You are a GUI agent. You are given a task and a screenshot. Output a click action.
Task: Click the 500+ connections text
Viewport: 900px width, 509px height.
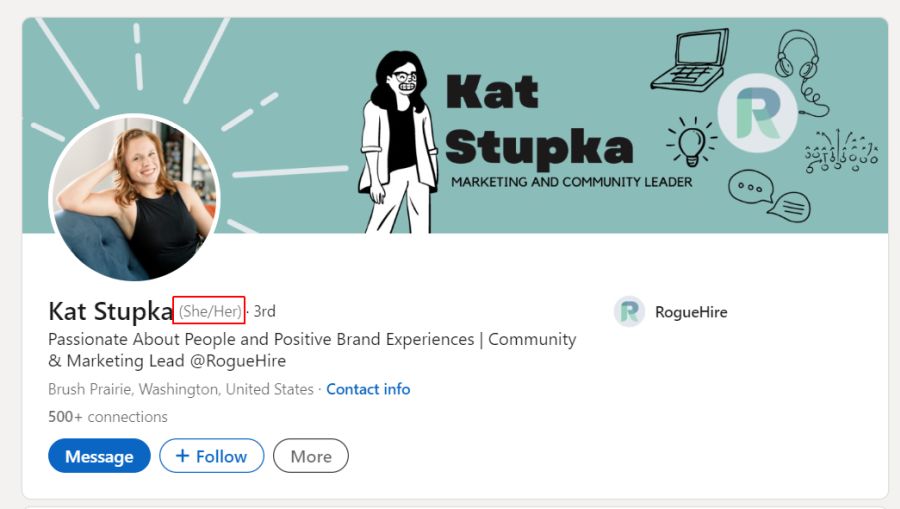108,417
